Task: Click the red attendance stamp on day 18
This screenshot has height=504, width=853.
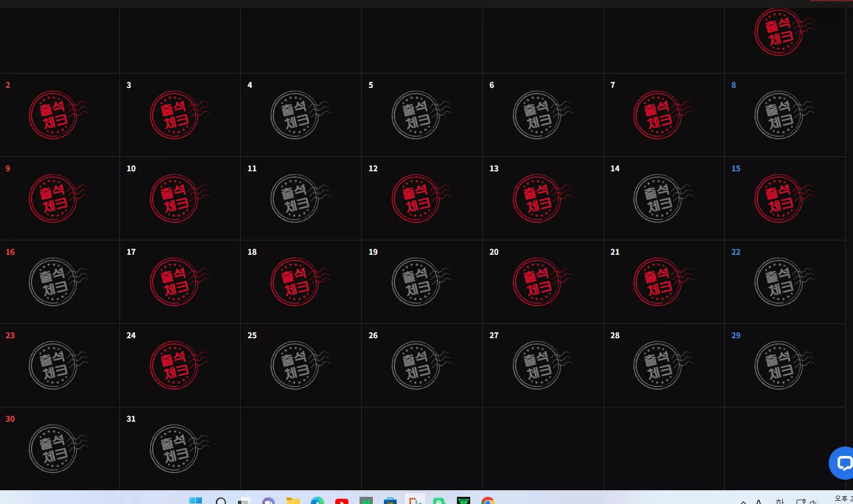Action: click(x=300, y=282)
